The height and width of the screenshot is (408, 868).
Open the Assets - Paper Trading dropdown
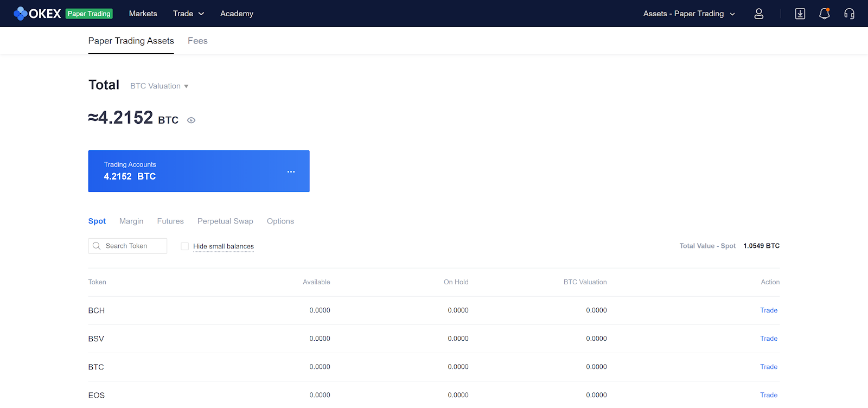pyautogui.click(x=688, y=14)
